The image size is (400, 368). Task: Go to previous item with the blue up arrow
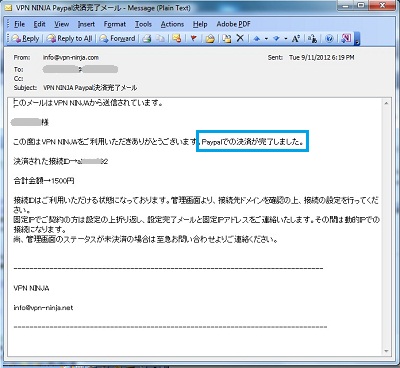257,39
